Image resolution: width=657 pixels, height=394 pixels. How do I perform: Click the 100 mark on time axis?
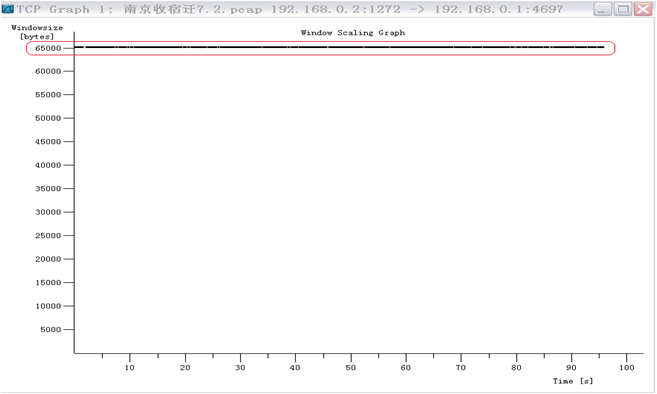tap(627, 368)
